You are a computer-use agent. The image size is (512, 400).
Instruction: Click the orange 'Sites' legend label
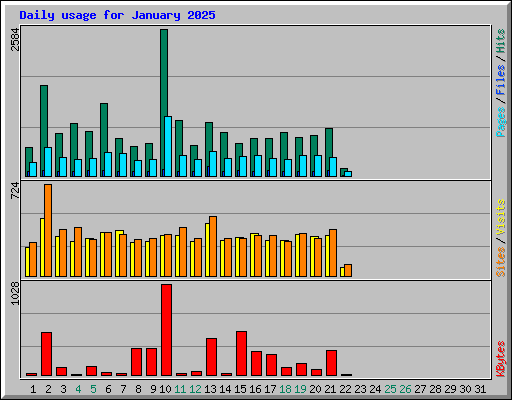[500, 262]
